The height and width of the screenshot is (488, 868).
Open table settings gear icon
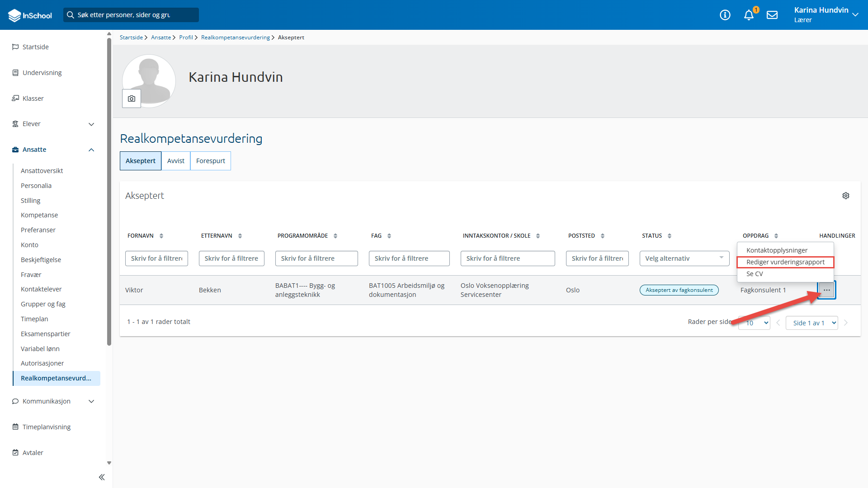(x=846, y=196)
